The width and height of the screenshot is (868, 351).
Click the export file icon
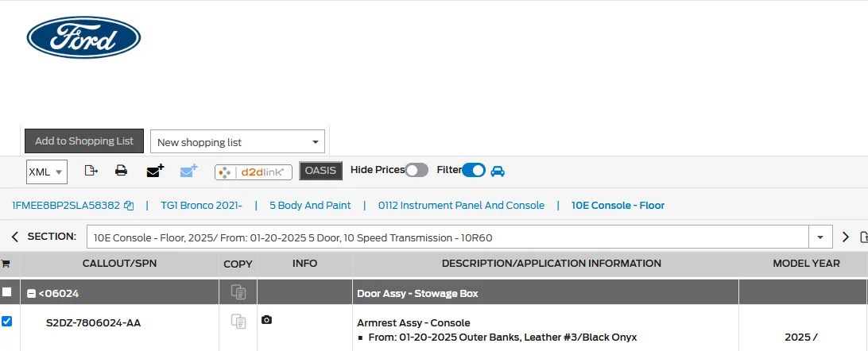[91, 171]
